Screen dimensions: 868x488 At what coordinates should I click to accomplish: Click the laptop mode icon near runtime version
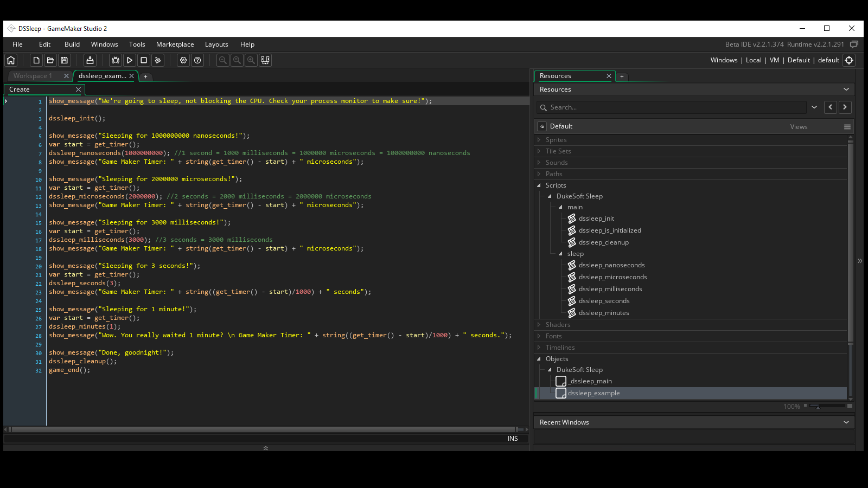coord(854,44)
